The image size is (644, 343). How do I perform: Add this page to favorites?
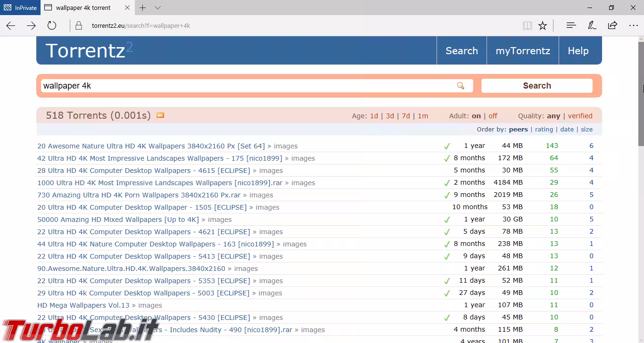[x=543, y=25]
